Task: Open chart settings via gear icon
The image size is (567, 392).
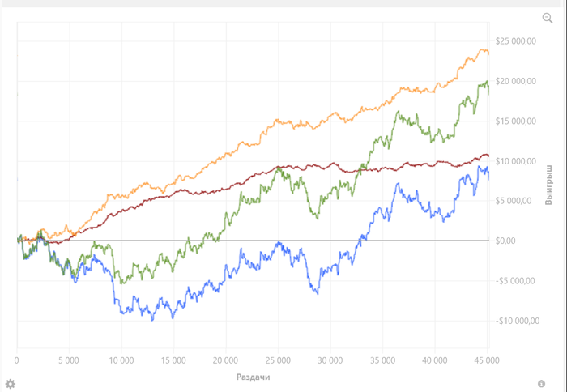Action: click(x=10, y=383)
